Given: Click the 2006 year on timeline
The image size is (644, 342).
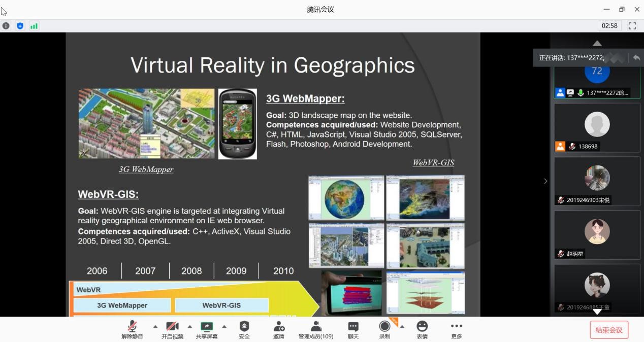Looking at the screenshot, I should coord(97,271).
